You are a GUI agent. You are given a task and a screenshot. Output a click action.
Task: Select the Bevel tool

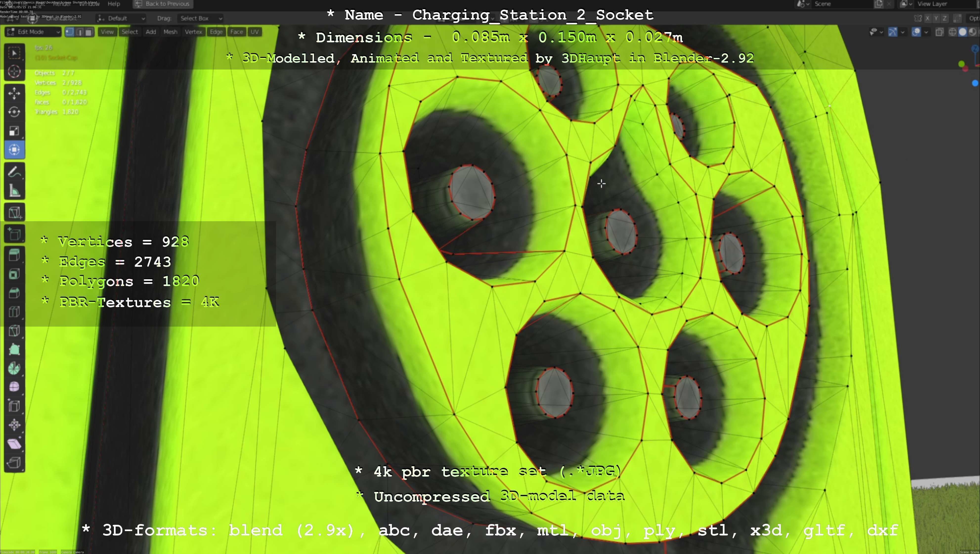tap(14, 293)
